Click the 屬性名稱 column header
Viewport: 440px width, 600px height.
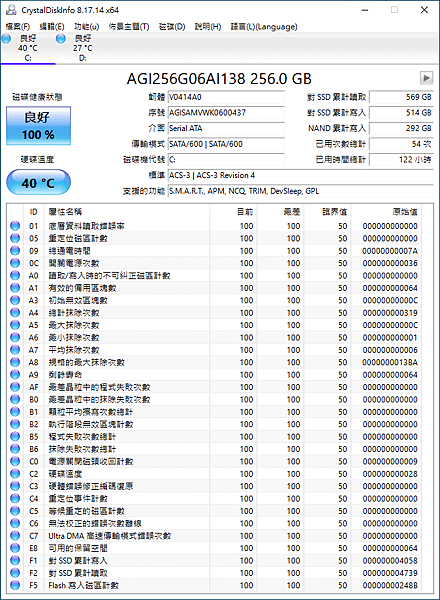pyautogui.click(x=127, y=212)
